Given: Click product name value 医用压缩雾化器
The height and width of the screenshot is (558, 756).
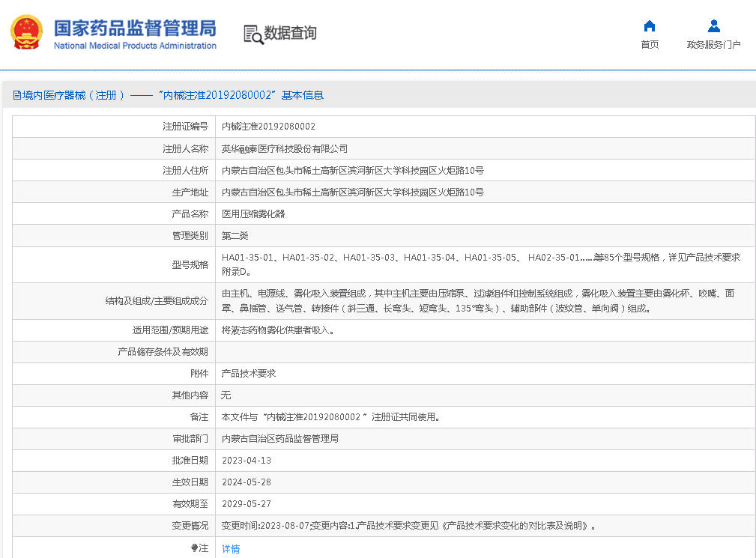Looking at the screenshot, I should (253, 214).
